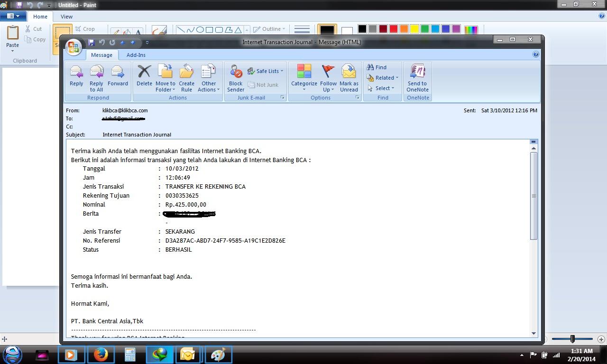This screenshot has width=607, height=364.
Task: Choose Reply to All in Respond group
Action: (x=96, y=78)
